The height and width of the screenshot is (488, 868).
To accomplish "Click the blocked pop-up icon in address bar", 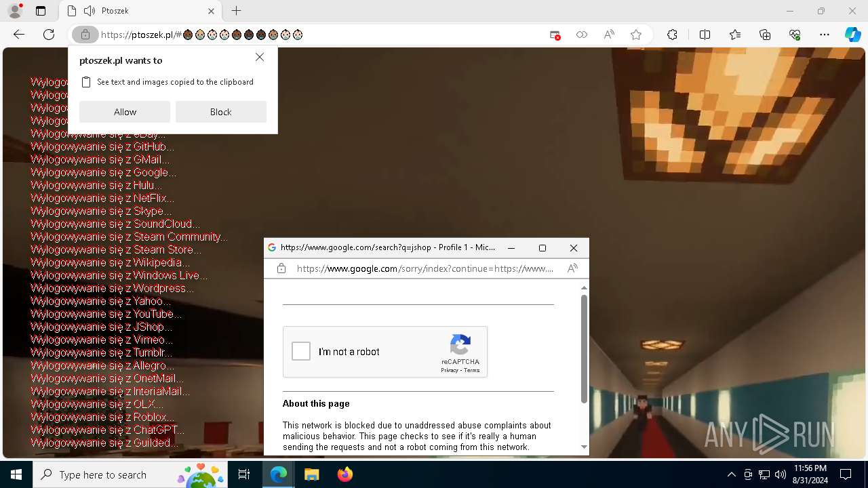I will [555, 35].
